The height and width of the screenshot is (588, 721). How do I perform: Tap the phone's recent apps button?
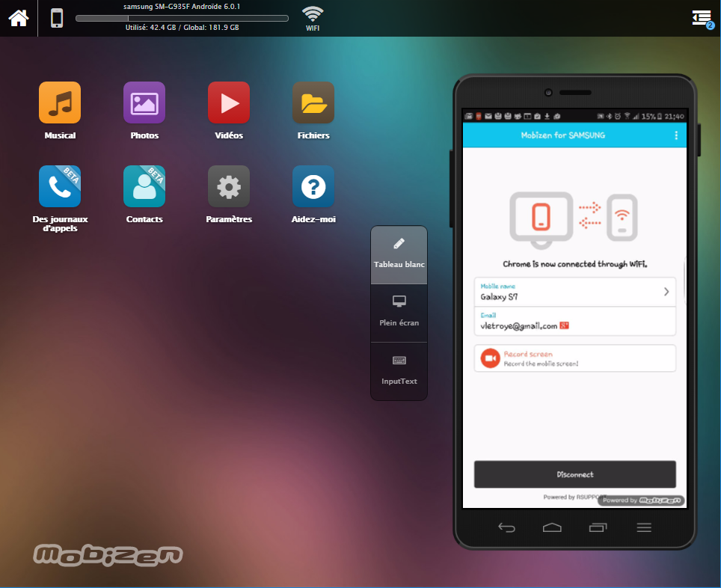click(598, 527)
